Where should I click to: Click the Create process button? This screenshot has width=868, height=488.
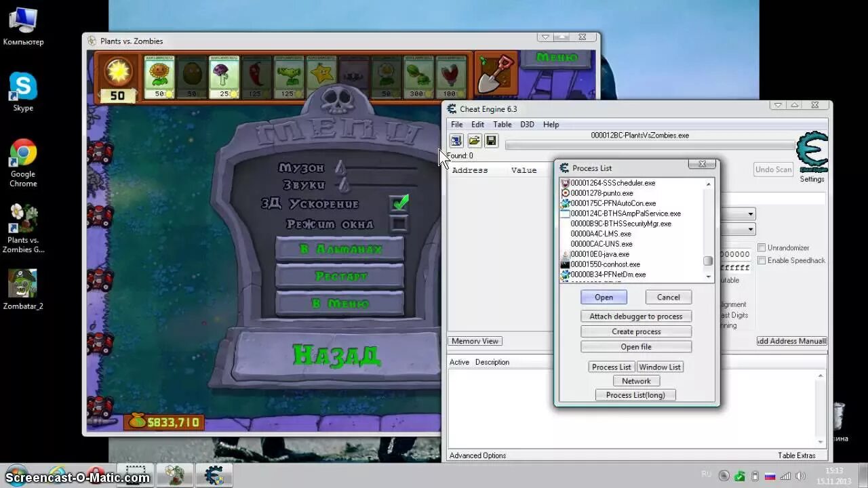636,331
